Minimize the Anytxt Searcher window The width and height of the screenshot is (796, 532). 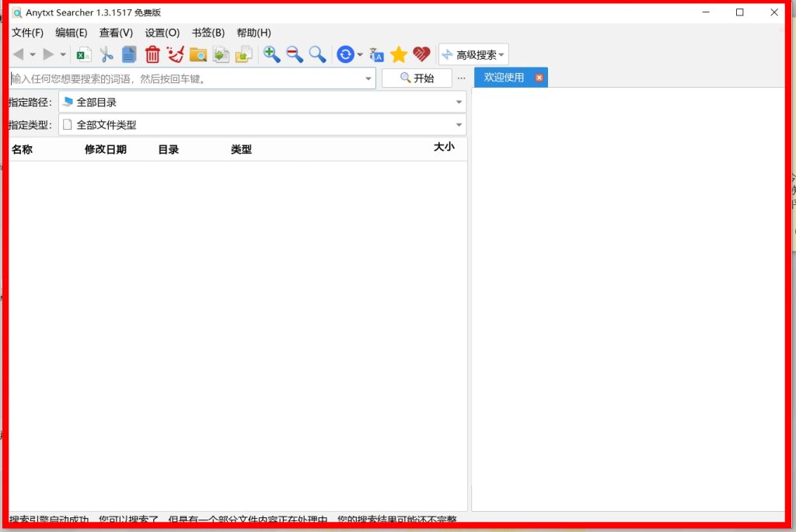[706, 12]
